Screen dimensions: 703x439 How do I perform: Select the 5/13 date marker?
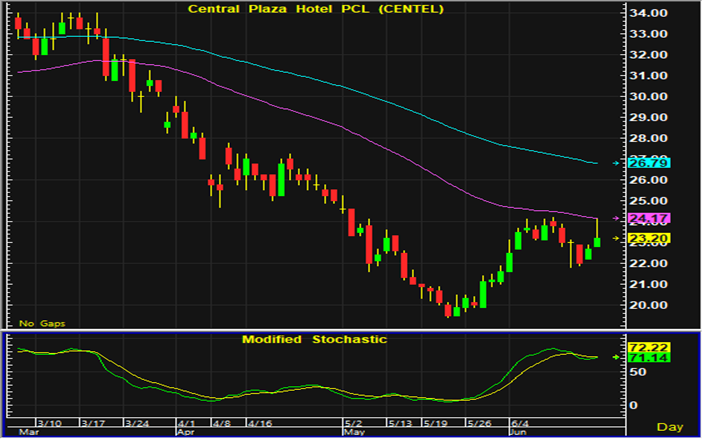400,424
